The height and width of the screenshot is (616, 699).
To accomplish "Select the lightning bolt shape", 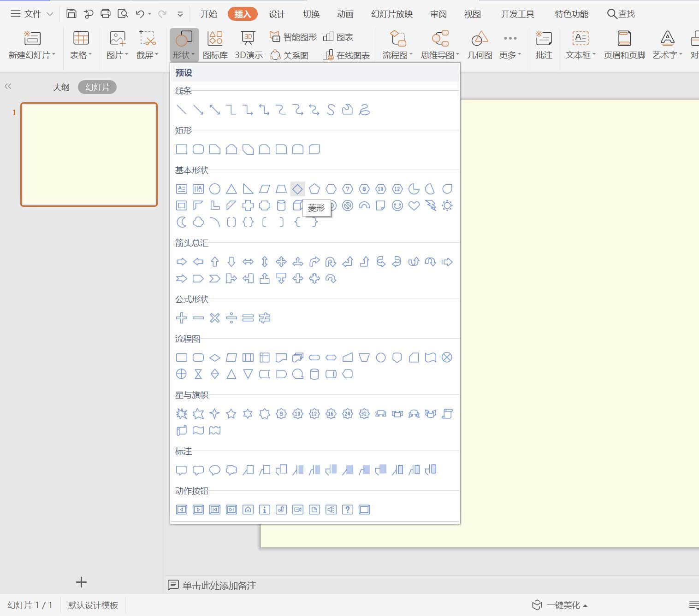I will tap(431, 205).
